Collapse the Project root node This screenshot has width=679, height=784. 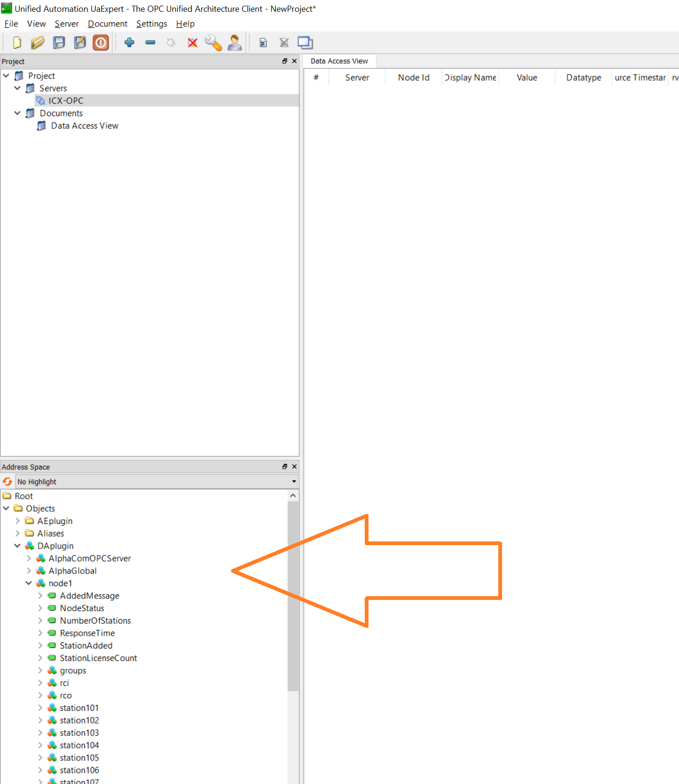tap(6, 76)
